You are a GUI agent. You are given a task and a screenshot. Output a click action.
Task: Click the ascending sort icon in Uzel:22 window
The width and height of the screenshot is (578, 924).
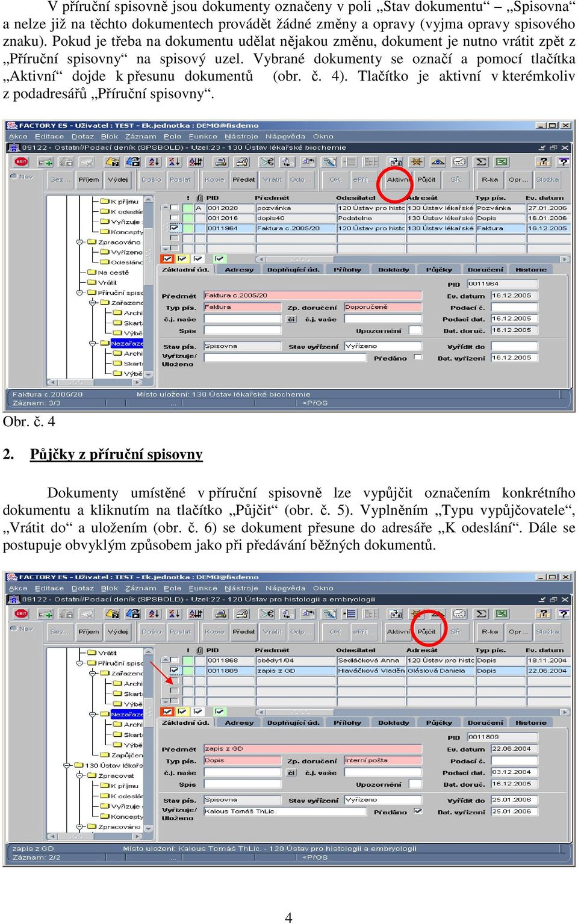pos(154,614)
